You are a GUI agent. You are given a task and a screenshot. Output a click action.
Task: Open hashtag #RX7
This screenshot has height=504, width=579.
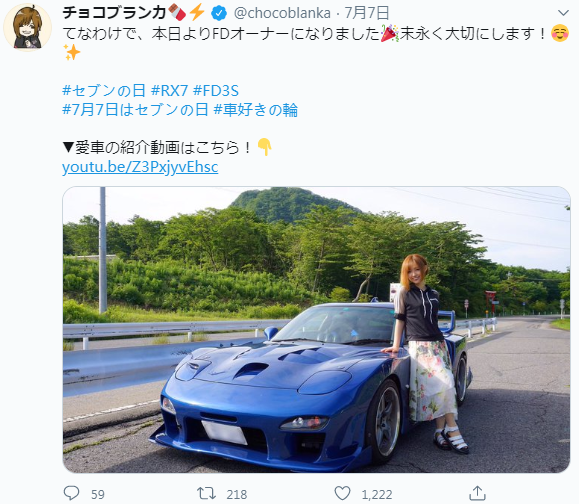(169, 90)
